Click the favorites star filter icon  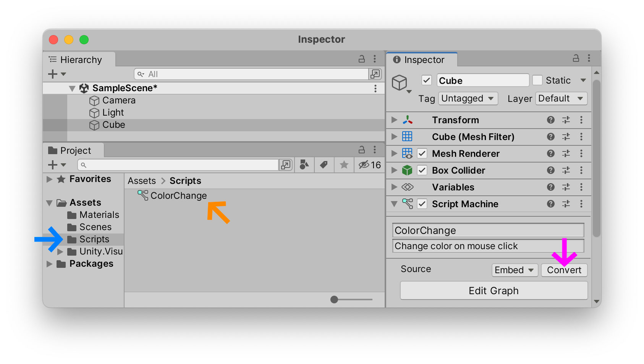[344, 165]
